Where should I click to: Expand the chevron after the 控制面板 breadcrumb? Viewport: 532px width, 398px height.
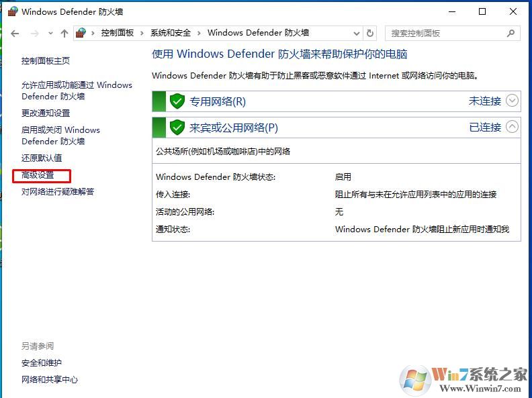142,34
